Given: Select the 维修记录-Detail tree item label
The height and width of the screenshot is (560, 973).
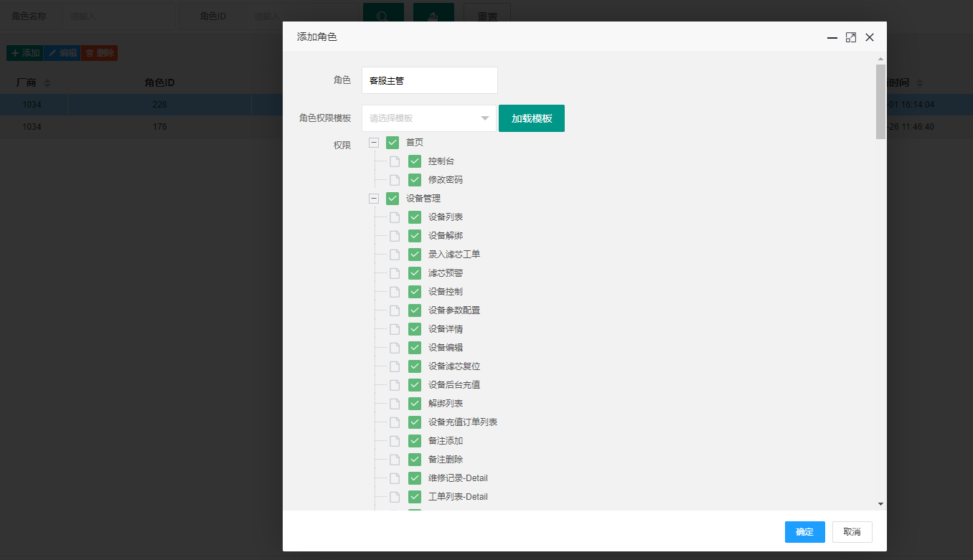Looking at the screenshot, I should coord(458,478).
